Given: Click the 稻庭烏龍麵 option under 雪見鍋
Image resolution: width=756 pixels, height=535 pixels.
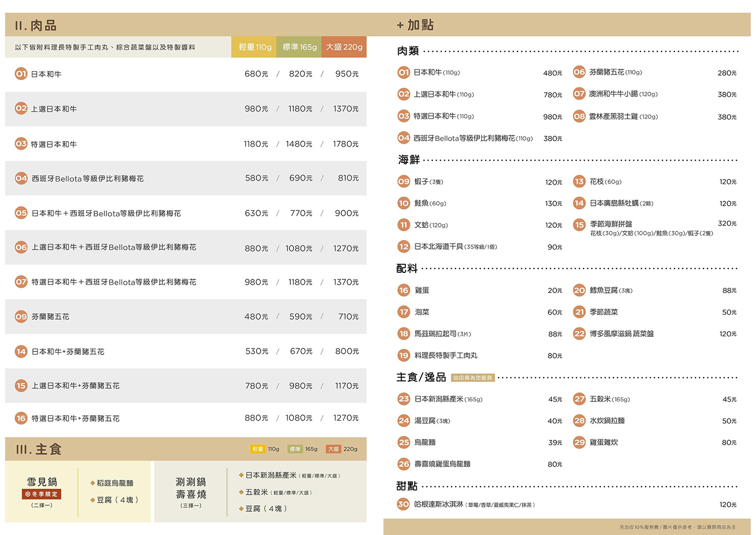Looking at the screenshot, I should (x=115, y=483).
